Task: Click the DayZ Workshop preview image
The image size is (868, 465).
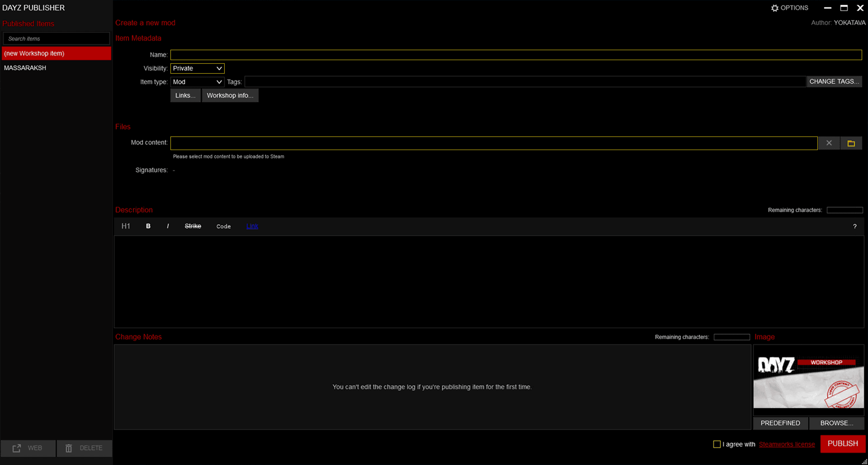Action: [808, 380]
